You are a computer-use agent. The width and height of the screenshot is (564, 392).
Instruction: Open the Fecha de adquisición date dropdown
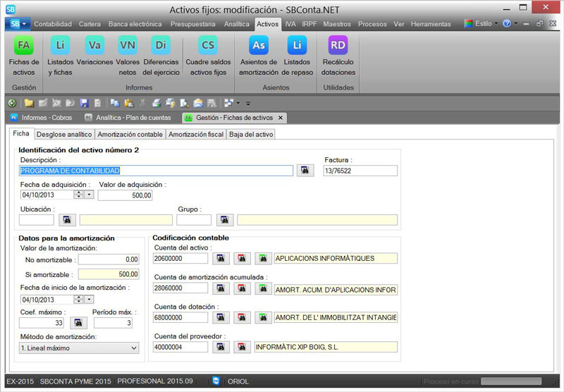tap(89, 195)
